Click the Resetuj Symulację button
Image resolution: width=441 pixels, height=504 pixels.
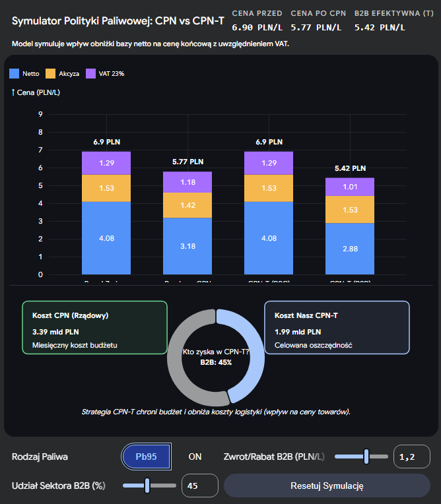(327, 486)
